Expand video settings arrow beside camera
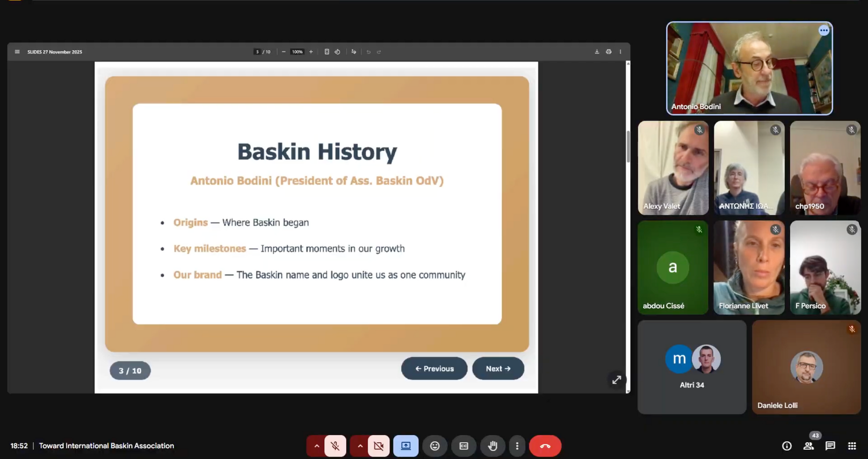The height and width of the screenshot is (459, 868). click(360, 446)
